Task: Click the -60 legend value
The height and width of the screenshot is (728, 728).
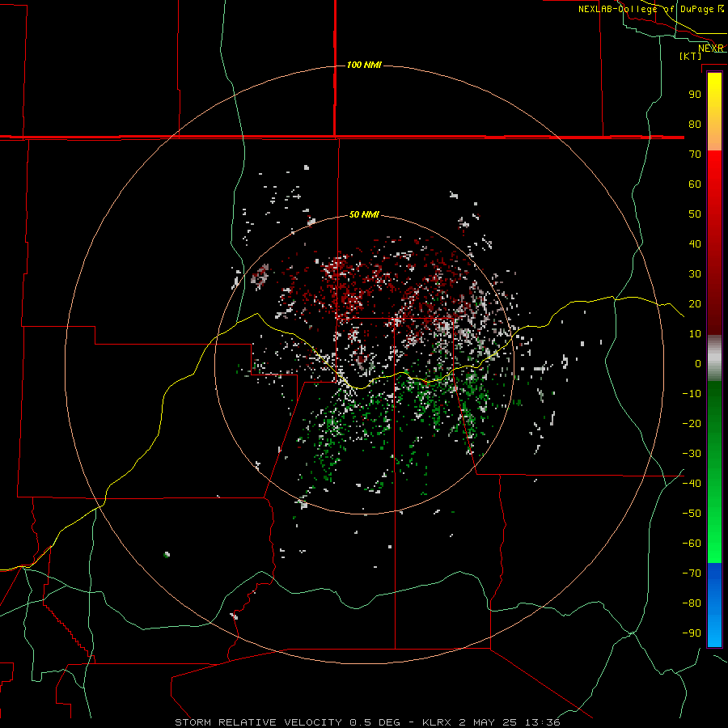Action: tap(692, 544)
